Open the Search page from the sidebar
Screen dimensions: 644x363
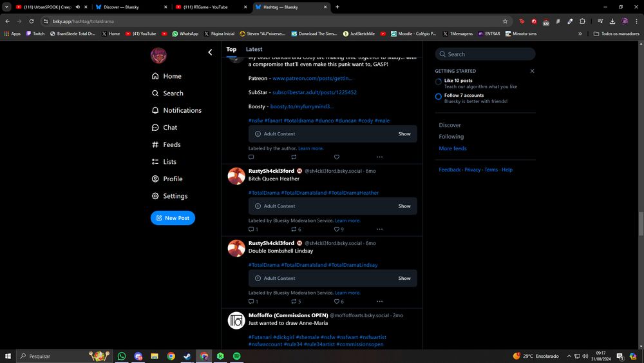(167, 93)
